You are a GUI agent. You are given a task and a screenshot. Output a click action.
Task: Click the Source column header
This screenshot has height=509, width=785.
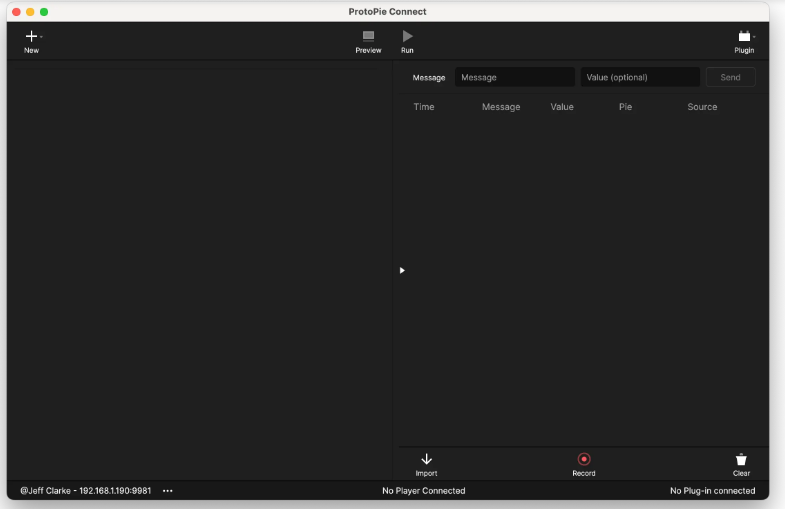[x=702, y=107]
